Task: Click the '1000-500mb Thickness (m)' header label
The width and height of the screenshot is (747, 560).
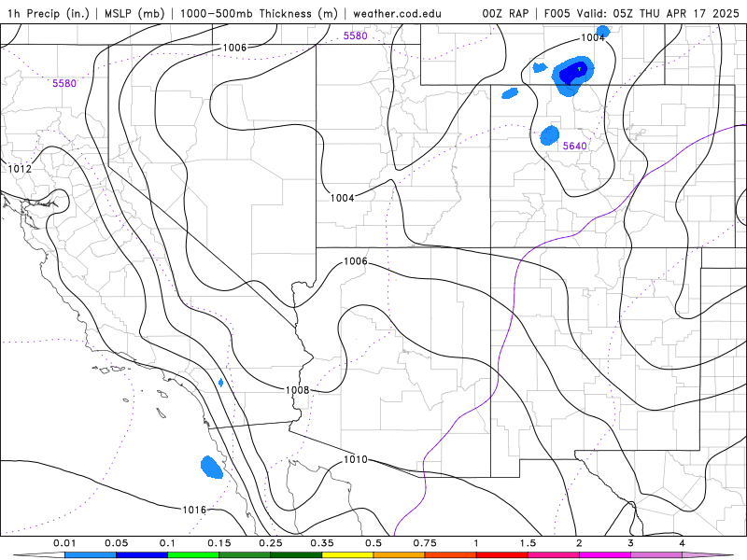Action: (x=259, y=13)
